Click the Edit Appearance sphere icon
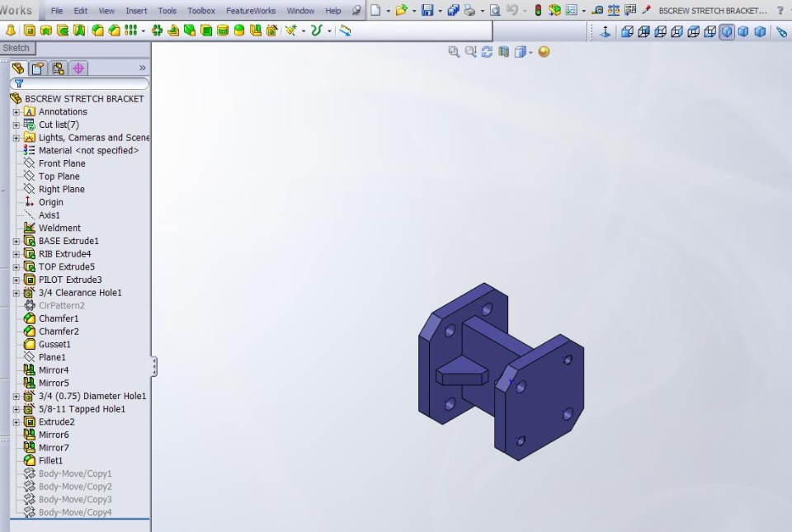792x532 pixels. (544, 51)
